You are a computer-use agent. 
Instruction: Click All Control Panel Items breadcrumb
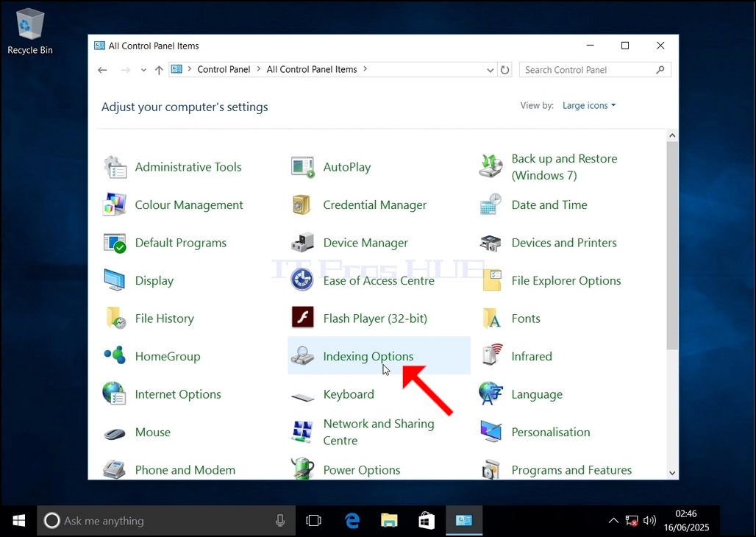(x=312, y=69)
